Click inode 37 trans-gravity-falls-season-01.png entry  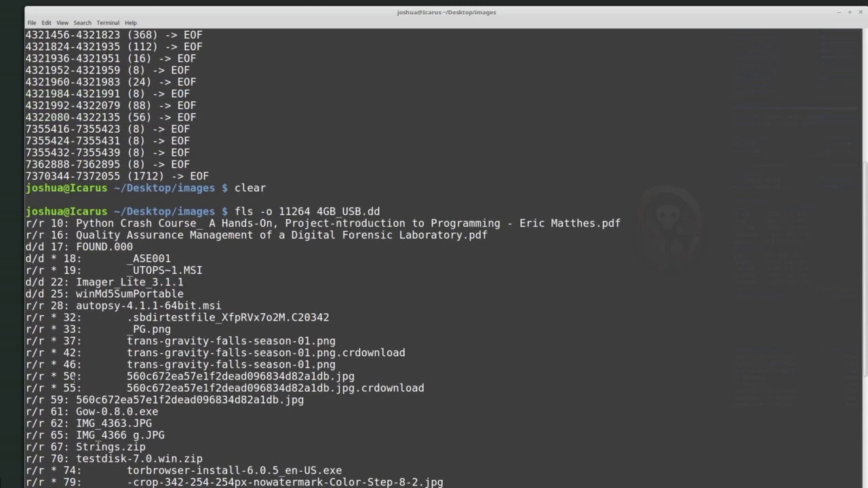[x=180, y=341]
